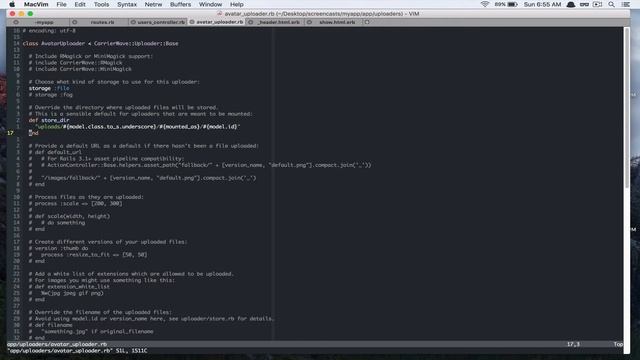Viewport: 640px width, 360px height.
Task: Click the '# def scale(width, height)' line
Action: (x=69, y=216)
